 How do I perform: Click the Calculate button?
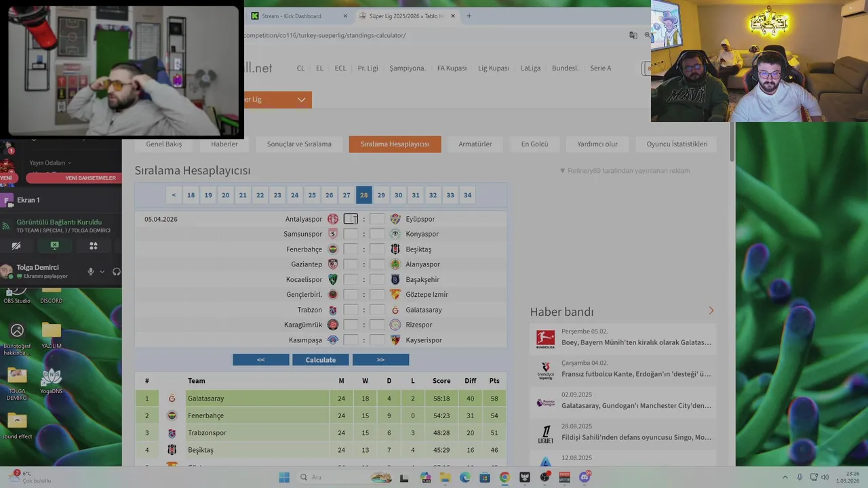(321, 360)
